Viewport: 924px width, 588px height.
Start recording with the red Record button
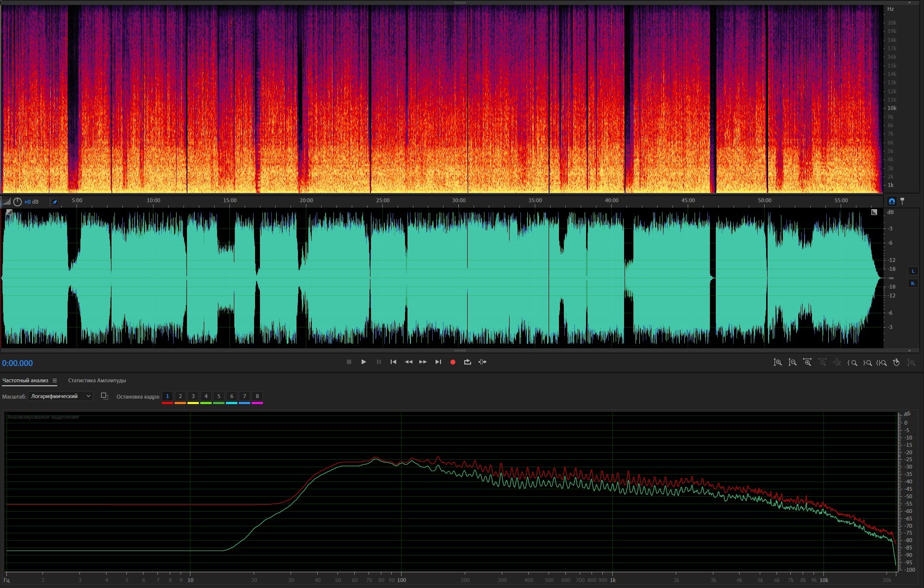click(x=453, y=362)
